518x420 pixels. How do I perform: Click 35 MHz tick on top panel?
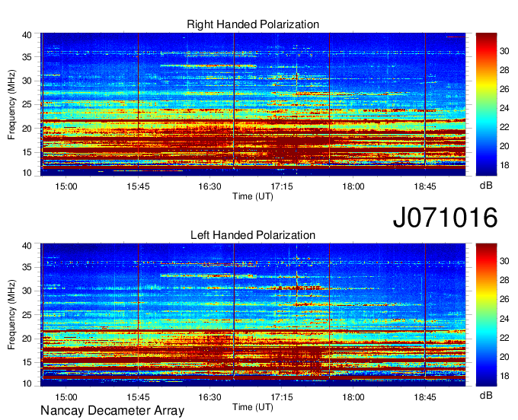click(27, 57)
